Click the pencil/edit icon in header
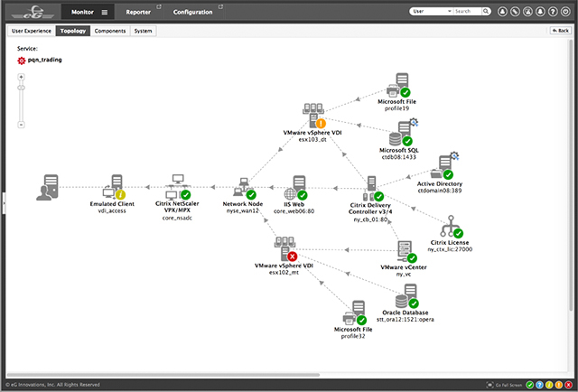Screen dimensions: 578x392 click(515, 12)
